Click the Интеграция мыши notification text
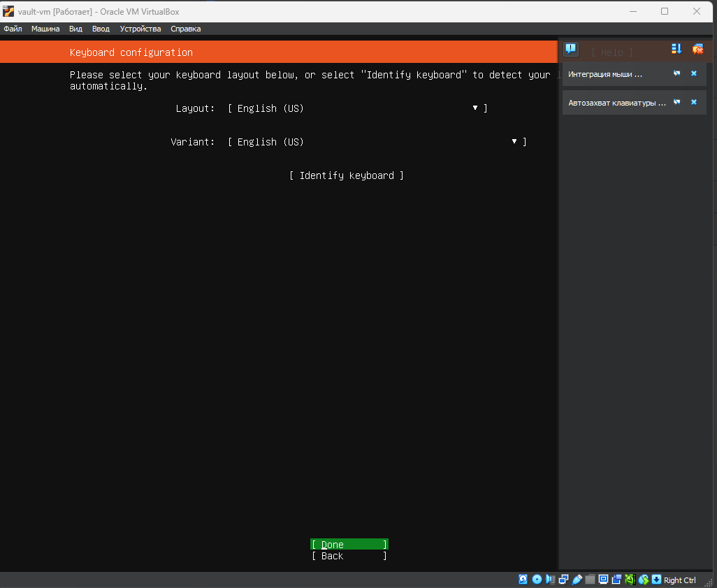 (605, 74)
